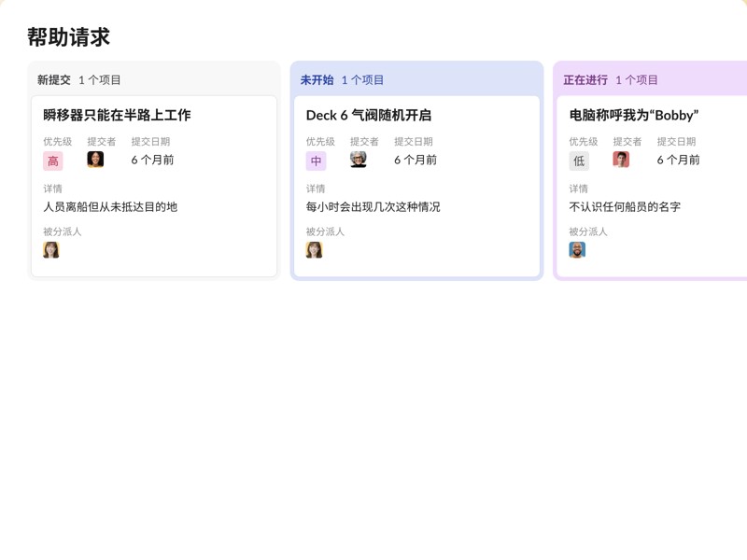The width and height of the screenshot is (747, 560).
Task: Click the 优先级 label on 瞬移器 card
Action: (51, 142)
